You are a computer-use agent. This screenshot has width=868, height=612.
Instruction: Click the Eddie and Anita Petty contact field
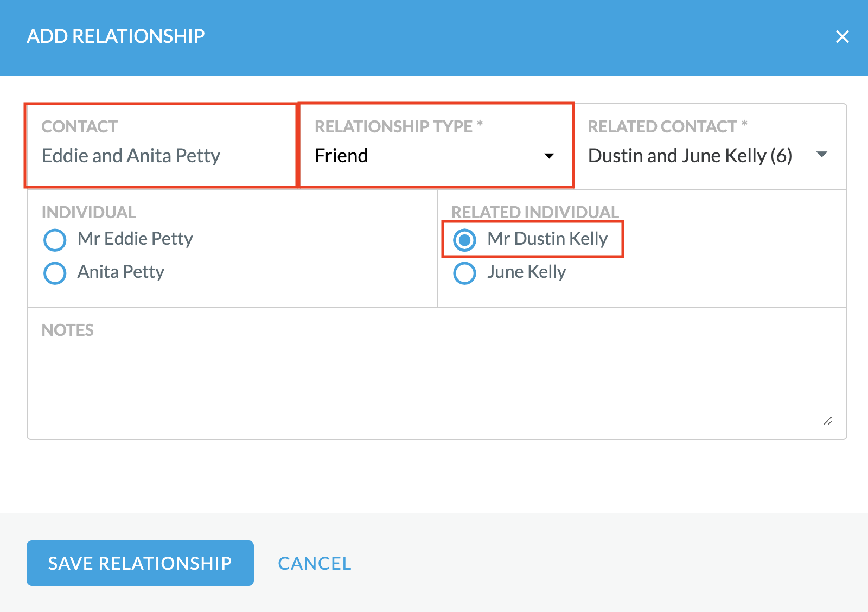(161, 145)
